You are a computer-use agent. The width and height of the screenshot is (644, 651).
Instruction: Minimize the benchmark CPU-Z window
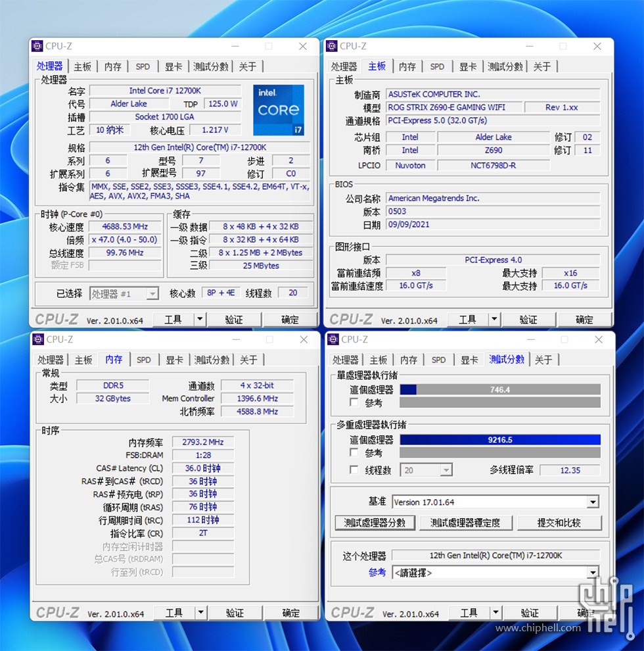tap(531, 339)
